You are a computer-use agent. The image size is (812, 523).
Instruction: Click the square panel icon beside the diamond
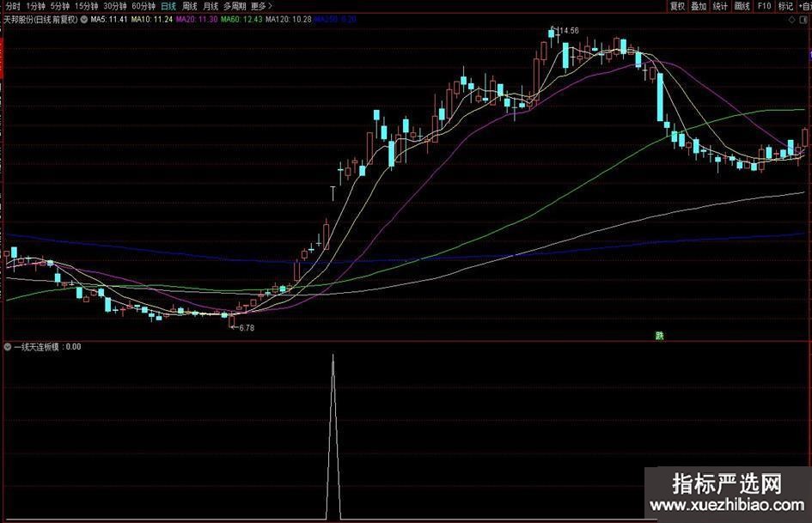click(803, 20)
